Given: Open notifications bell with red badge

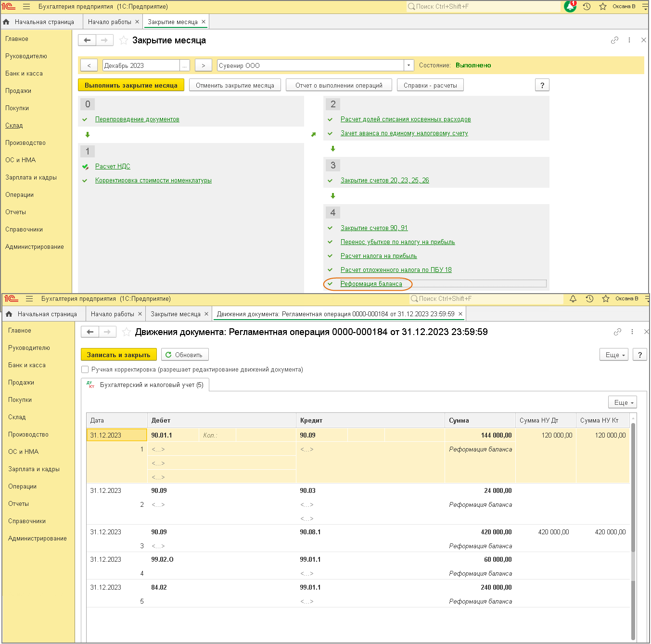Looking at the screenshot, I should [570, 6].
